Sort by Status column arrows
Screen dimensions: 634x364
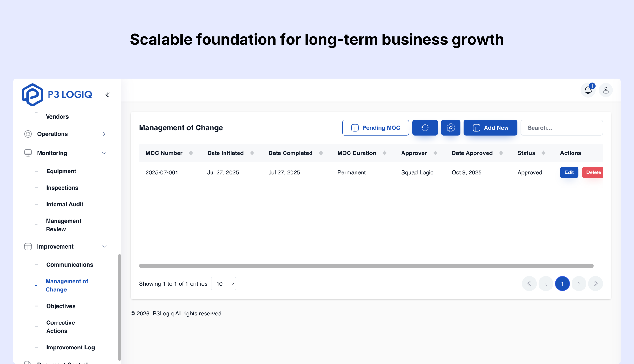coord(543,153)
